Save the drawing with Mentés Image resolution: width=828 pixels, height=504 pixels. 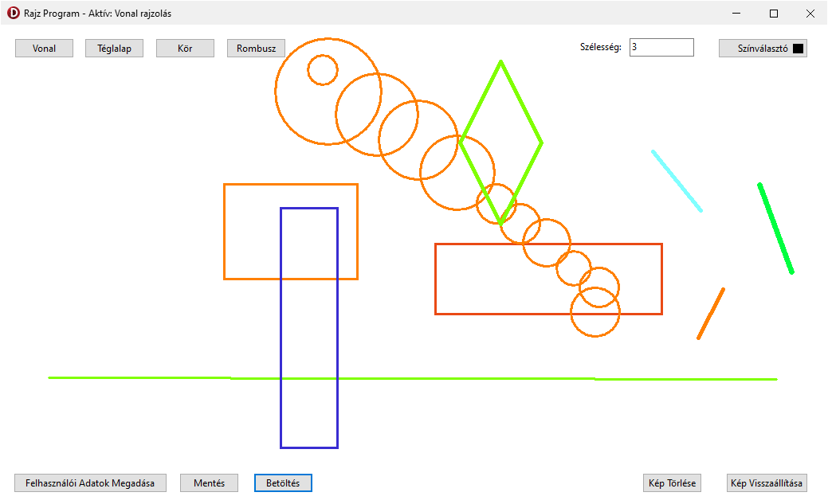[x=209, y=483]
